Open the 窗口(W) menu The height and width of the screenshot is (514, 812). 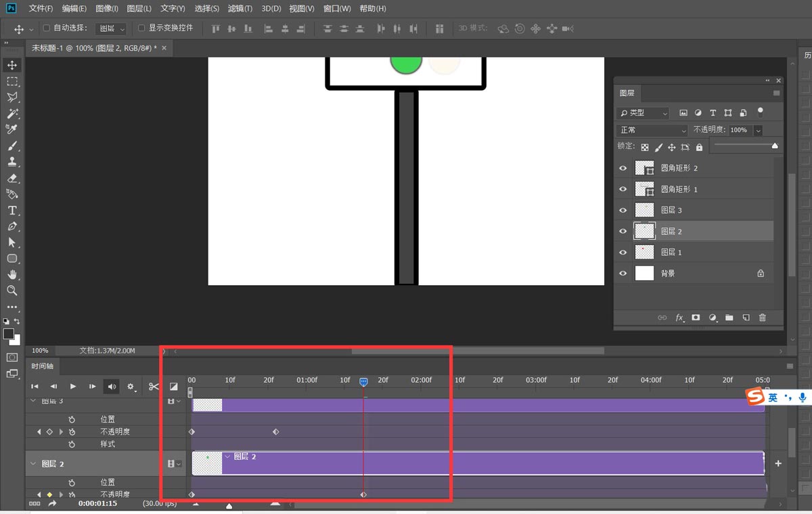coord(337,9)
